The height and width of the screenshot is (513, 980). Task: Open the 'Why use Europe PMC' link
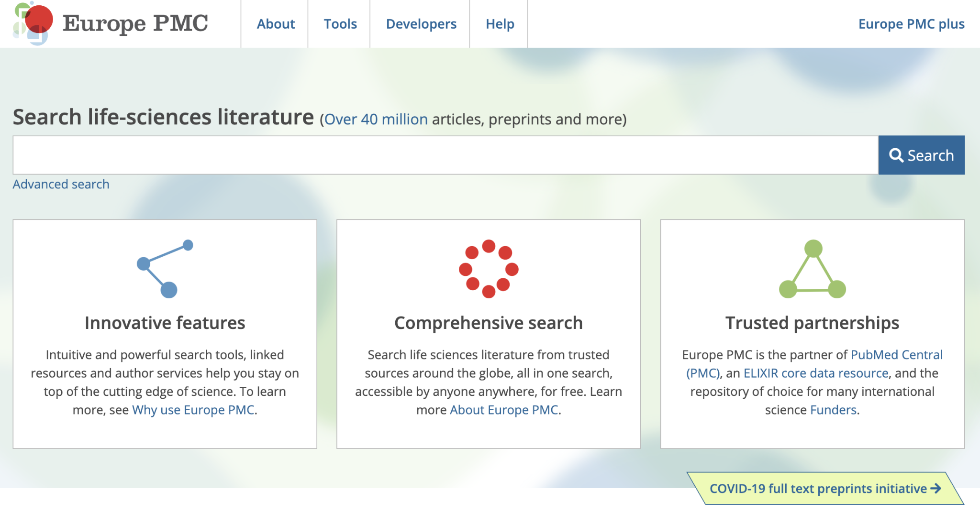tap(193, 410)
